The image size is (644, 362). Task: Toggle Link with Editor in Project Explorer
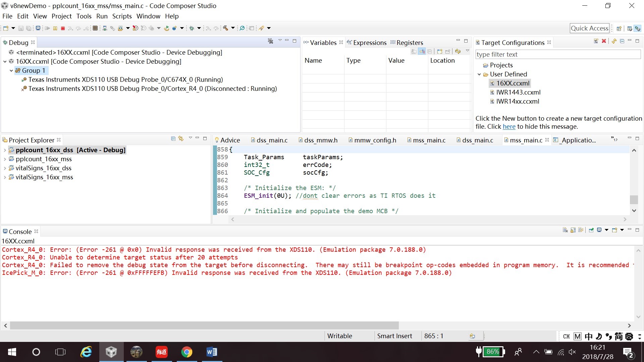(x=181, y=139)
